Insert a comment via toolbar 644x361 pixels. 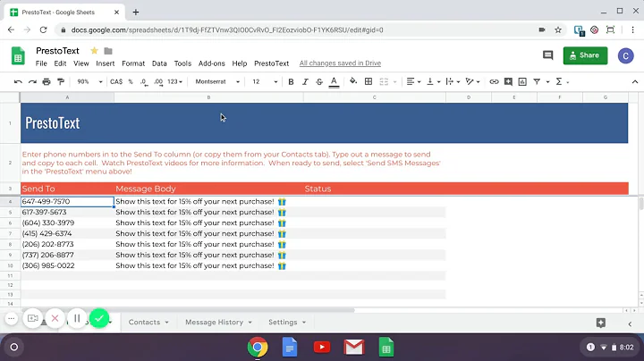click(508, 81)
